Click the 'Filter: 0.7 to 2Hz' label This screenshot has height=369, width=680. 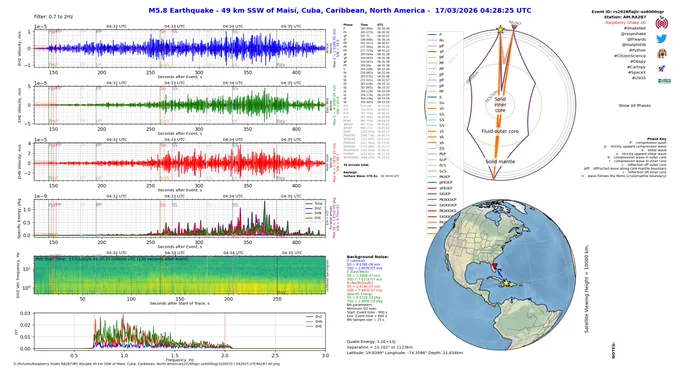click(x=53, y=16)
